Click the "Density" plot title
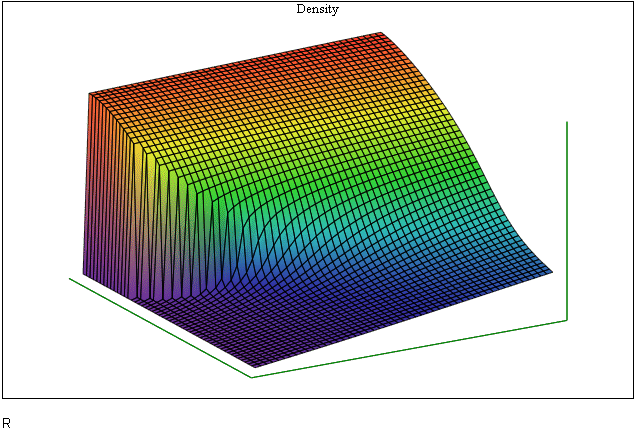634x432 pixels. 317,9
